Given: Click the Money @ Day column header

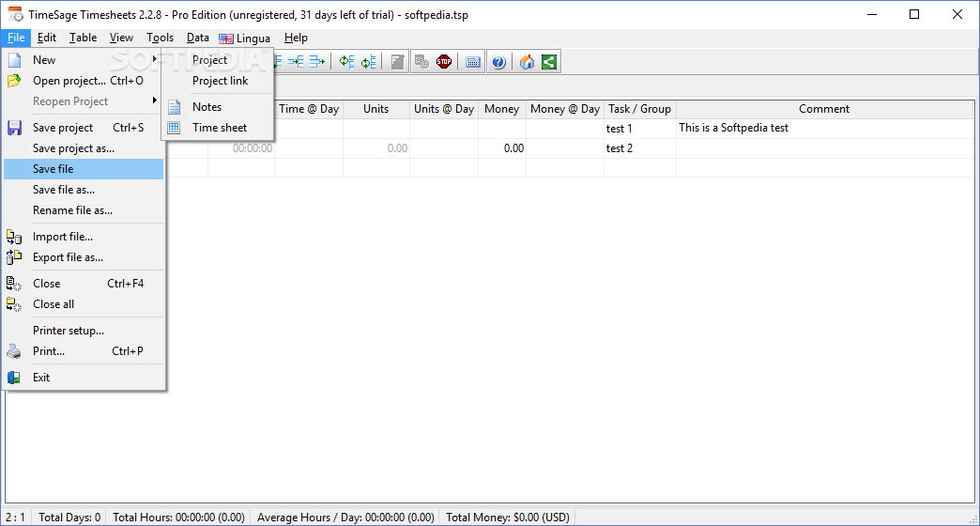Looking at the screenshot, I should [565, 109].
